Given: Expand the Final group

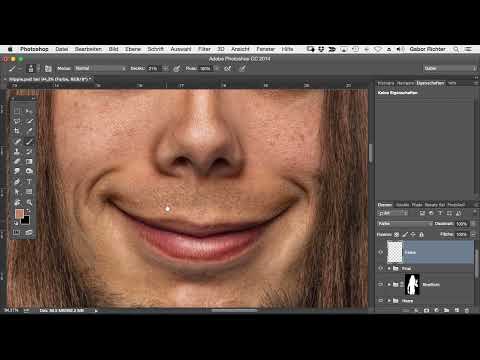Looking at the screenshot, I should click(x=389, y=268).
